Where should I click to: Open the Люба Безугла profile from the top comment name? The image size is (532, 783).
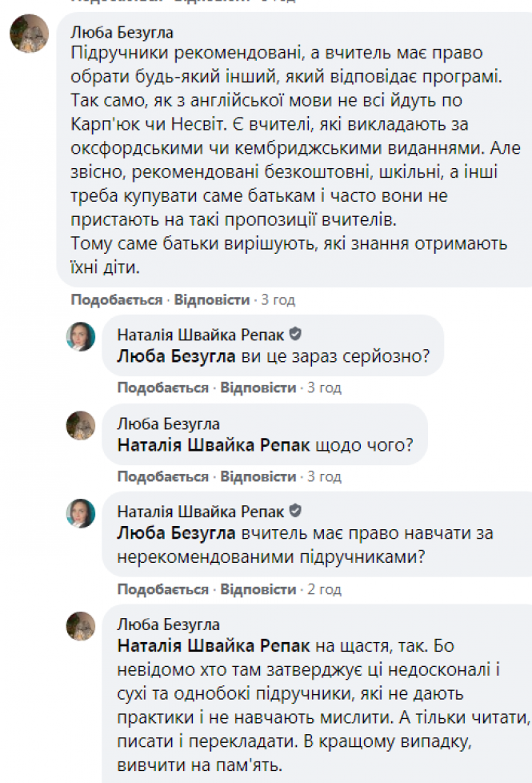point(122,33)
